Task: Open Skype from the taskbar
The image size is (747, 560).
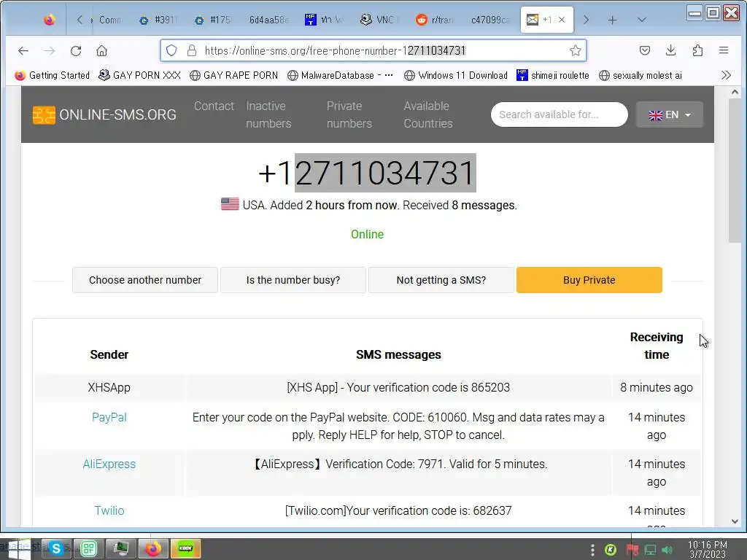Action: [x=55, y=548]
